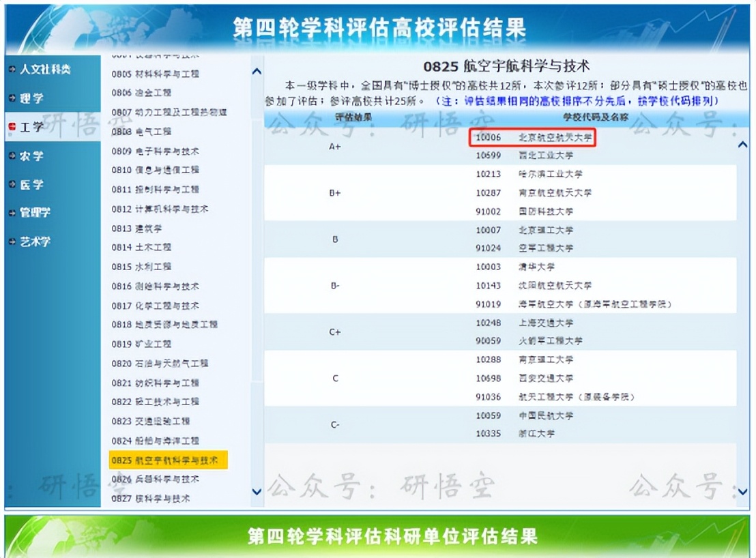
Task: Click the down chevron on the results panel scrollbar
Action: click(742, 493)
